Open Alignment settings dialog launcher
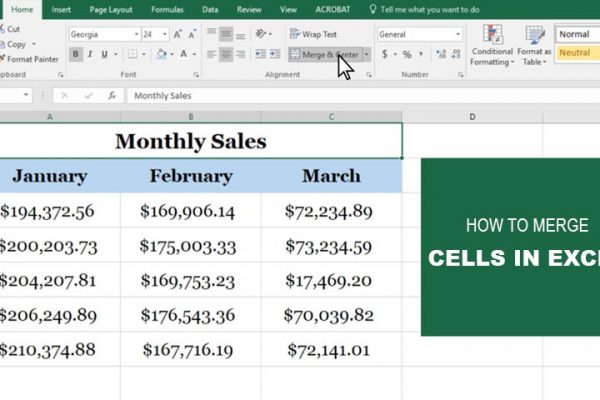Screen dimensions: 600x400 tap(369, 75)
